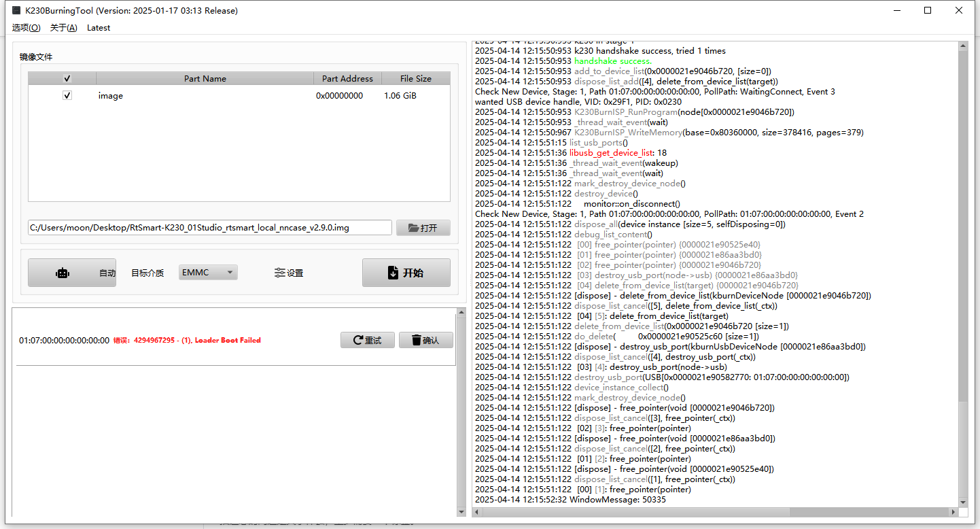The image size is (980, 529).
Task: Click the Part Address column header
Action: (x=347, y=78)
